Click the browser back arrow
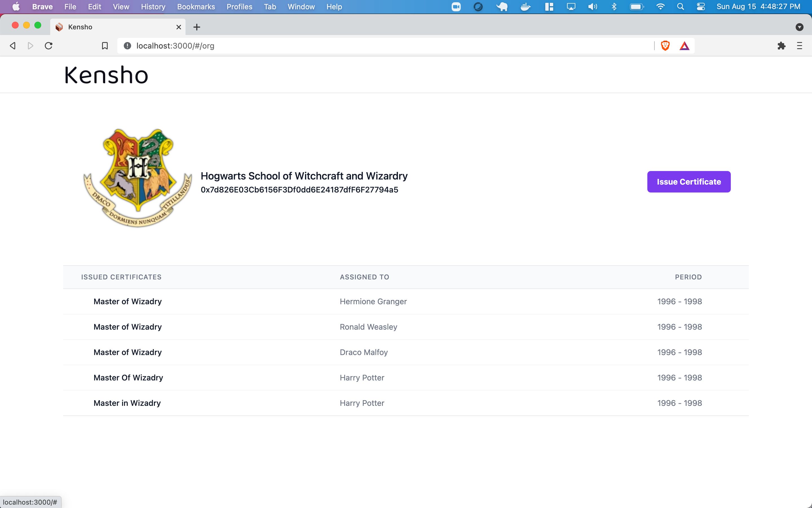The height and width of the screenshot is (508, 812). 13,46
